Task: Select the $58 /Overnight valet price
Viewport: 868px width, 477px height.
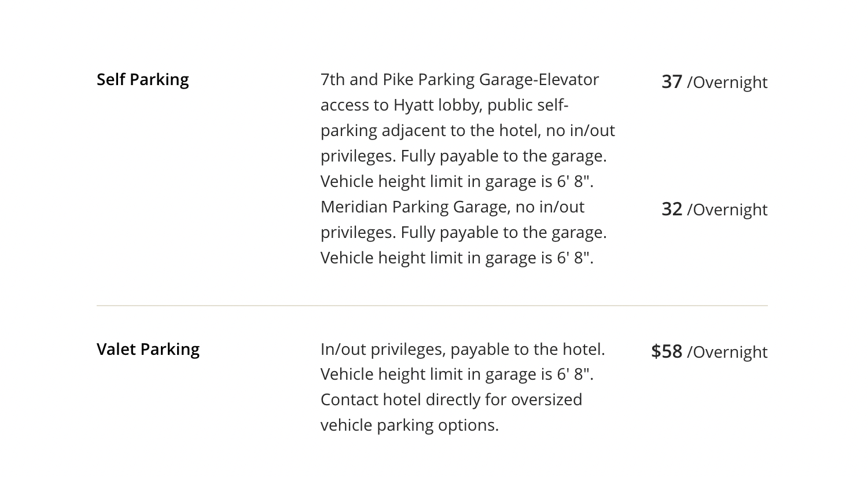Action: click(709, 351)
